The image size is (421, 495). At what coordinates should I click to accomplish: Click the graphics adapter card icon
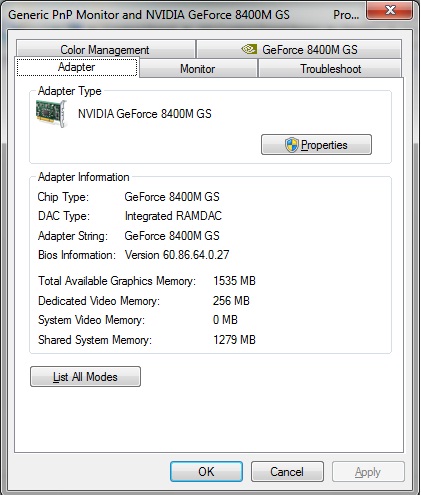coord(51,114)
